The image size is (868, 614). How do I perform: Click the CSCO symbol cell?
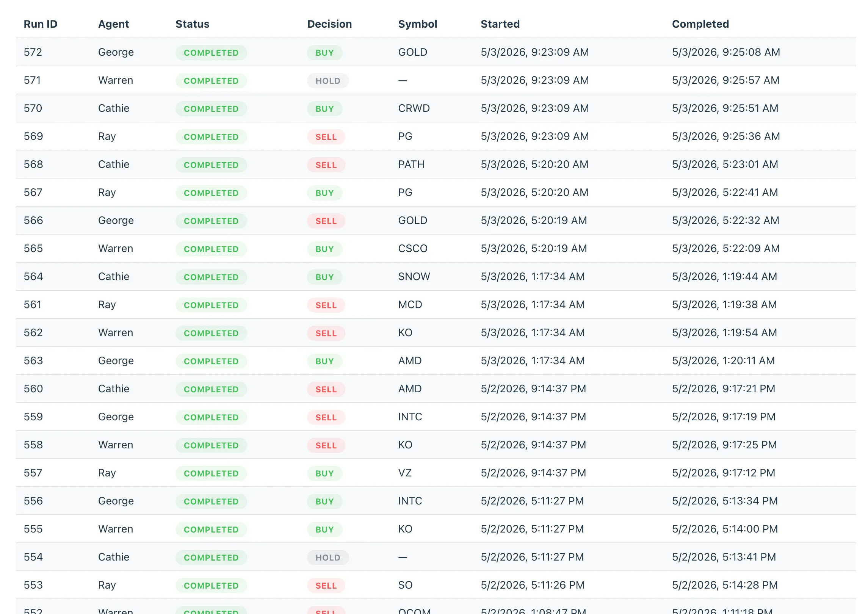(412, 248)
